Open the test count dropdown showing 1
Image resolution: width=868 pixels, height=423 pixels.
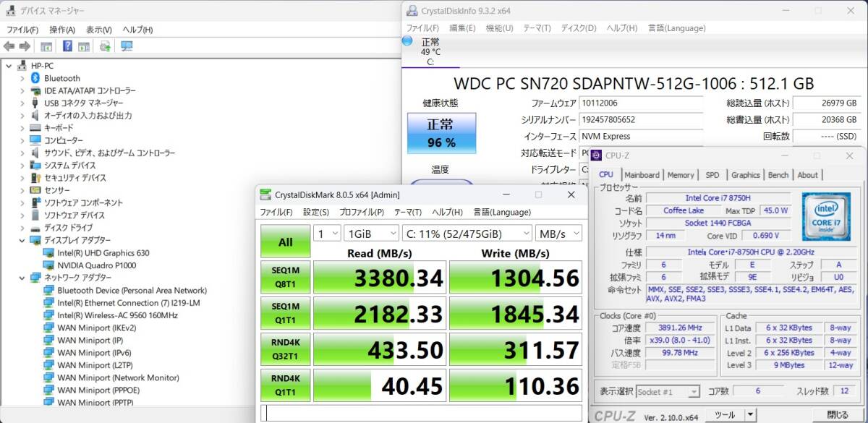pos(327,233)
